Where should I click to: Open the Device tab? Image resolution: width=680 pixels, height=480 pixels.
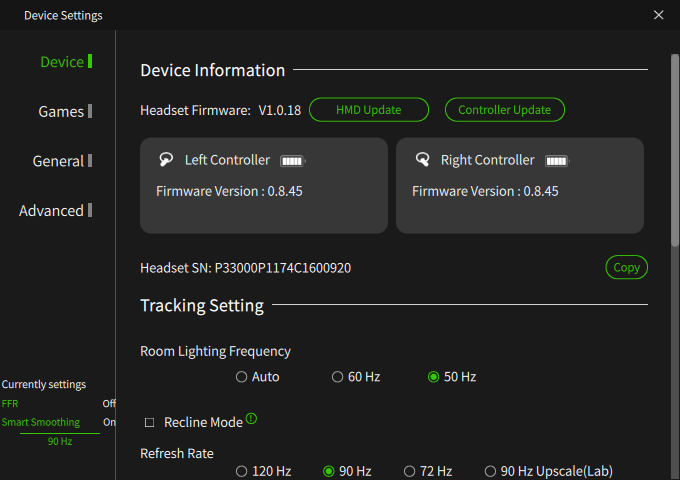coord(62,62)
